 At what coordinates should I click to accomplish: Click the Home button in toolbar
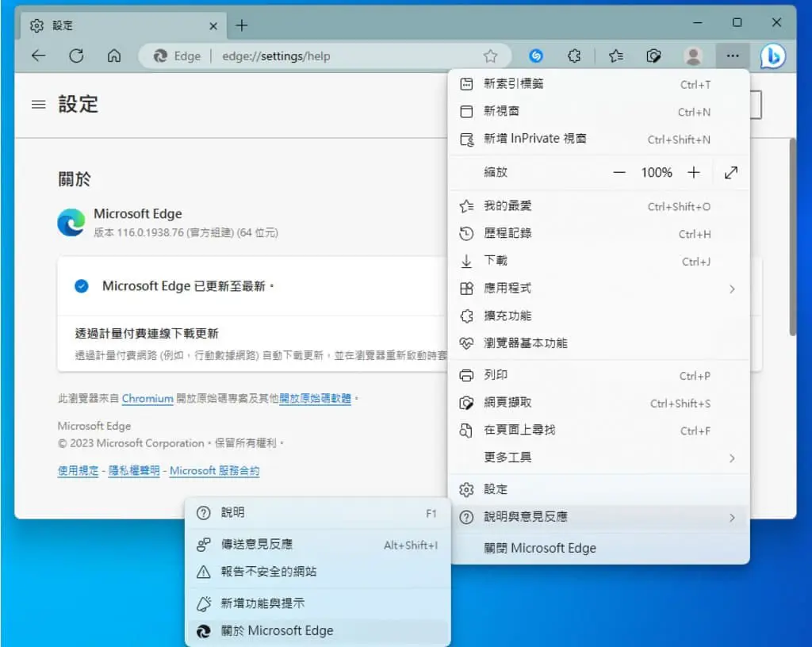[114, 56]
